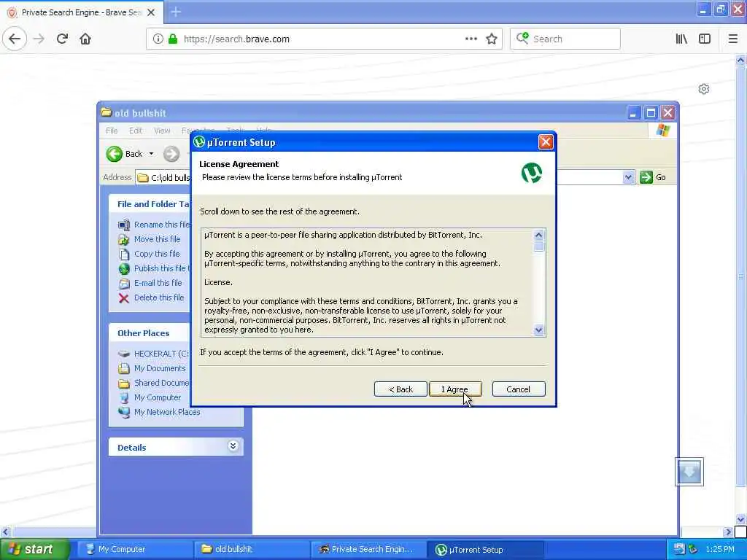Click the taskbar clock 1:25 PM
Viewport: 747px width, 560px height.
coord(720,549)
